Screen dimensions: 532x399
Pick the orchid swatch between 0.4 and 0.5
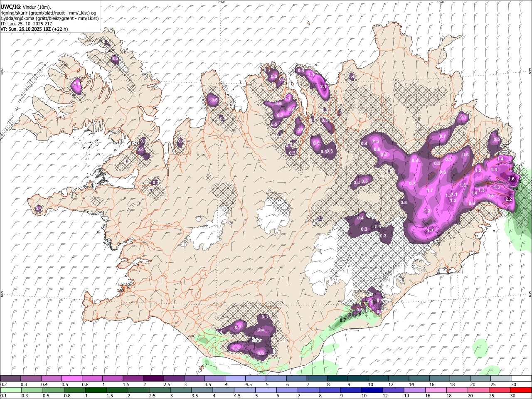pyautogui.click(x=52, y=378)
